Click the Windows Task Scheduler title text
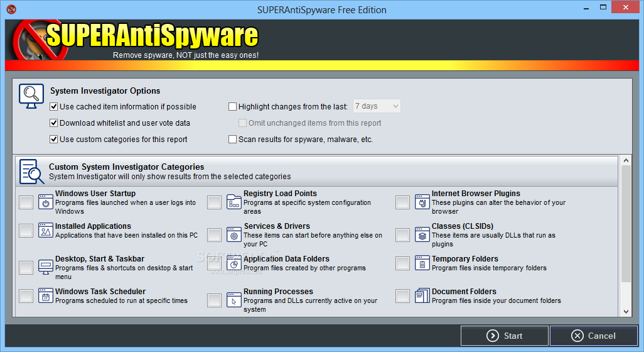Image resolution: width=644 pixels, height=352 pixels. point(100,292)
